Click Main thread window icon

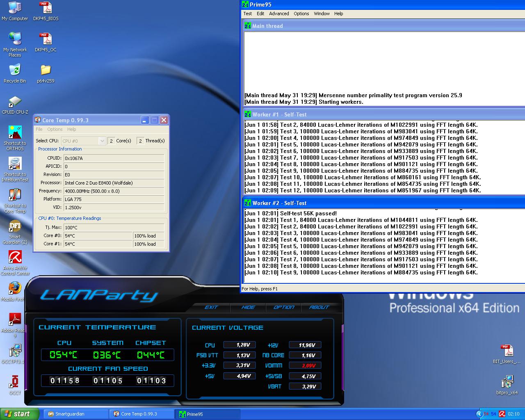248,26
